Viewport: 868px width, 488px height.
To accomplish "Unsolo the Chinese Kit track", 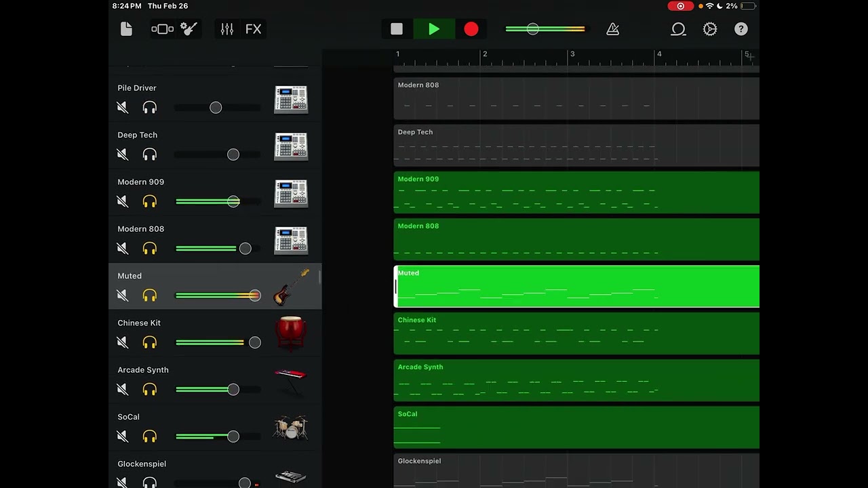I will [x=150, y=342].
